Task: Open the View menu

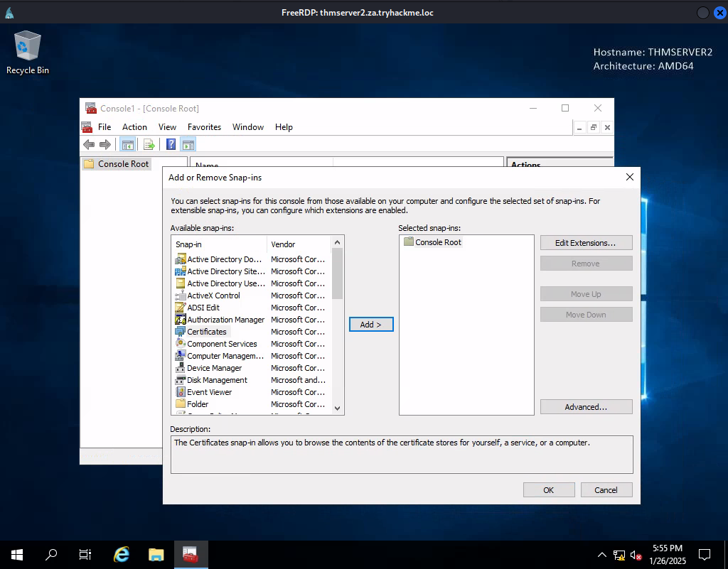Action: tap(167, 127)
